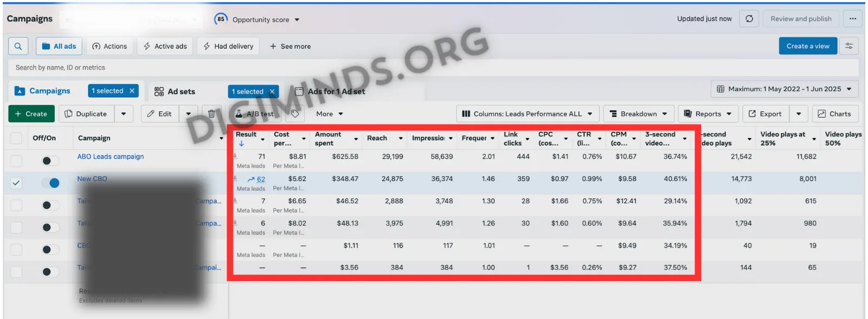
Task: Toggle the campaign that spent $3.56
Action: click(50, 272)
